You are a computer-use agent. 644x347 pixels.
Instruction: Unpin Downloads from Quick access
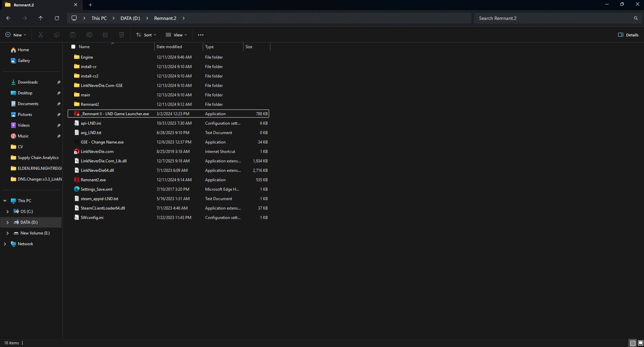59,82
